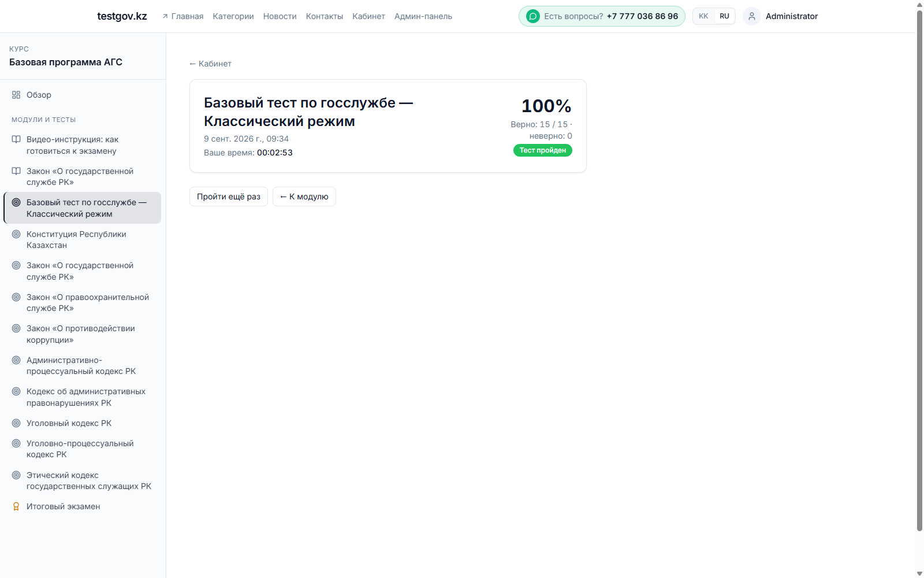Click the book icon for Видео-инструкция

coord(16,139)
